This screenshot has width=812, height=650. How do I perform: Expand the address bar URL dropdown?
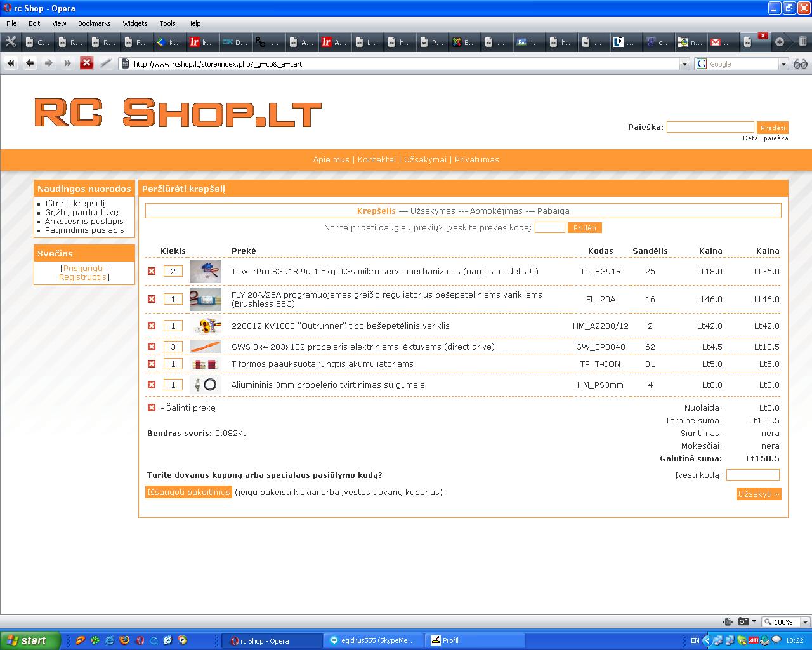point(684,64)
